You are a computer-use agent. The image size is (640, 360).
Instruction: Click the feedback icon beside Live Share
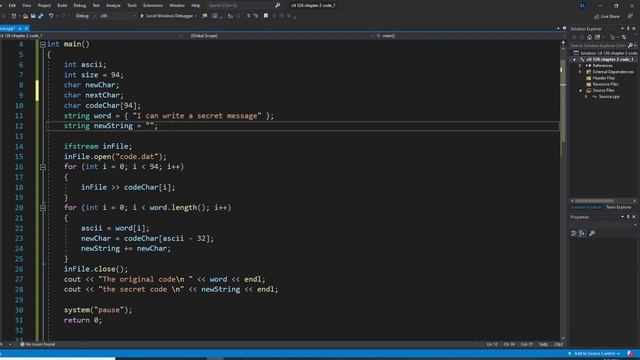pyautogui.click(x=630, y=16)
